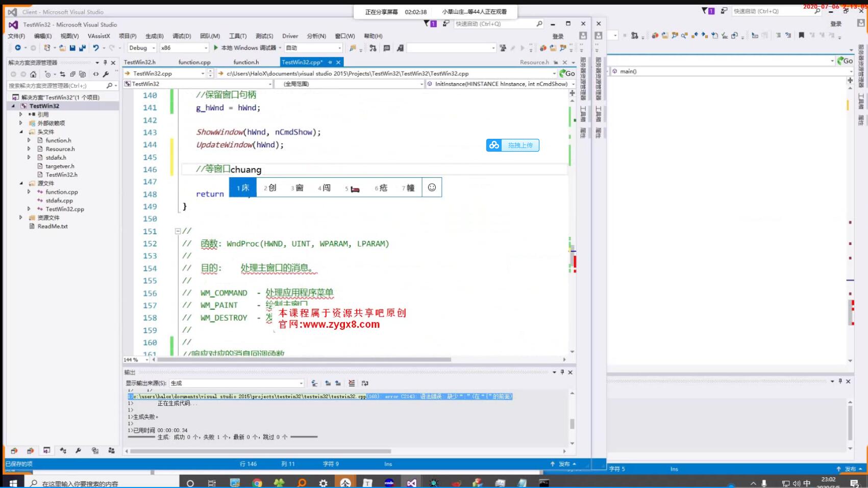This screenshot has height=488, width=868.
Task: Click the IME emoji smiley icon
Action: 432,187
